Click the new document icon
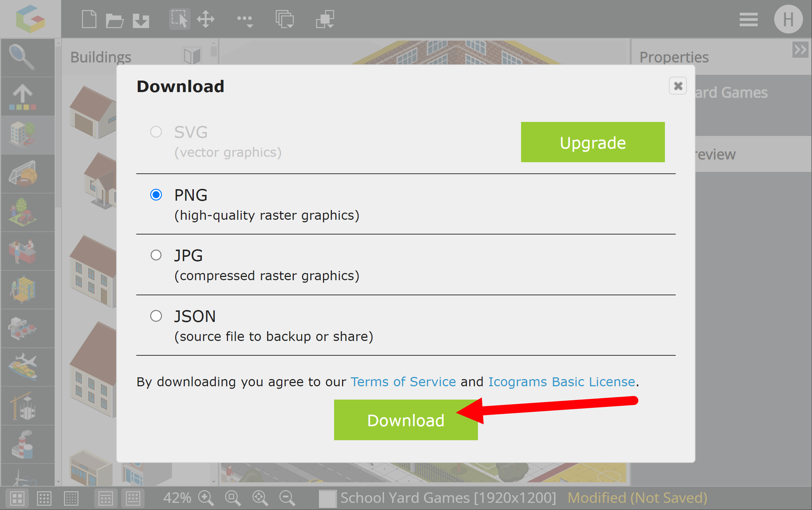This screenshot has width=812, height=510. [x=89, y=19]
